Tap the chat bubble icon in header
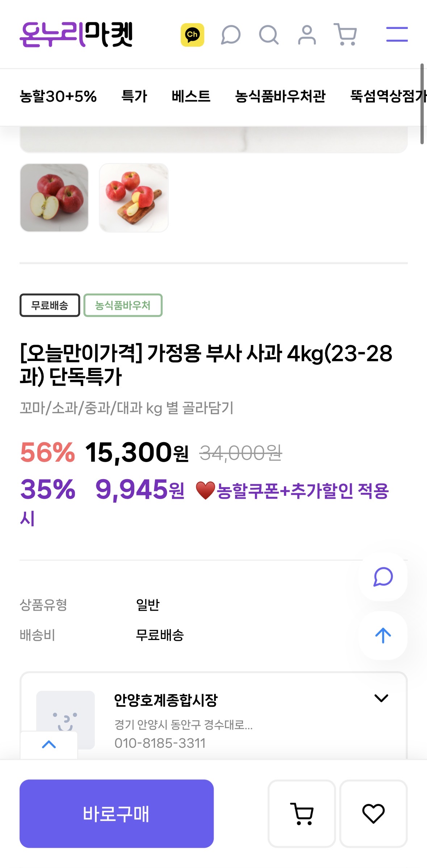427x868 pixels. (231, 35)
